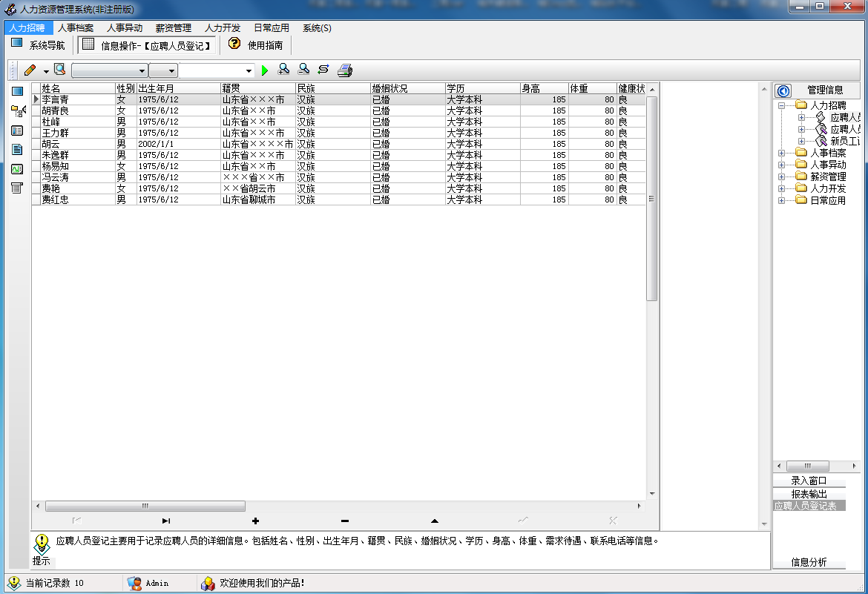Expand the 新员工 tree node
868x594 pixels.
coord(801,141)
